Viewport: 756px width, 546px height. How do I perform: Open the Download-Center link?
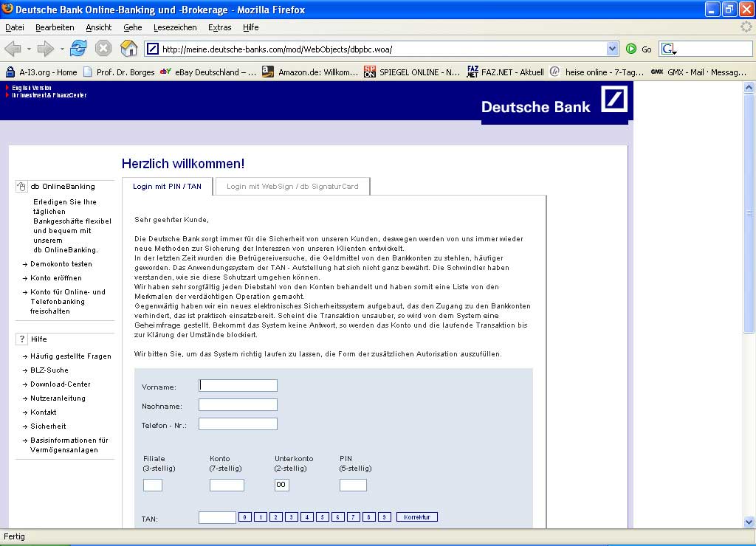pyautogui.click(x=61, y=384)
